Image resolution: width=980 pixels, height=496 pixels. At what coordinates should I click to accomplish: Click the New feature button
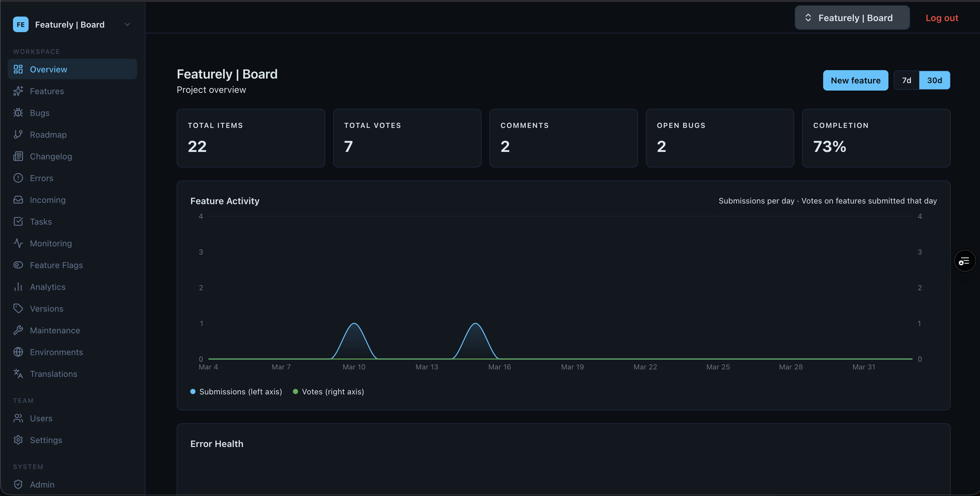[855, 80]
